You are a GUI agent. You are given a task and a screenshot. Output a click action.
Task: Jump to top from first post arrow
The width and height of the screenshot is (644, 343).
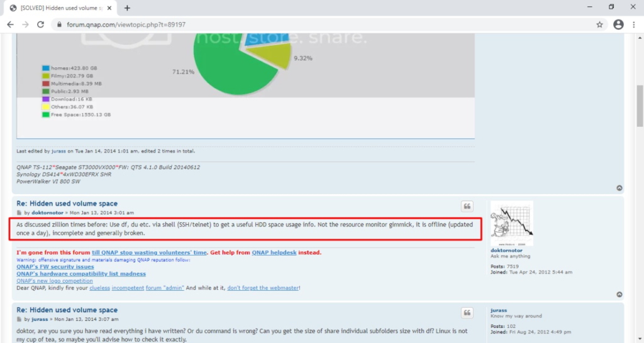(619, 188)
